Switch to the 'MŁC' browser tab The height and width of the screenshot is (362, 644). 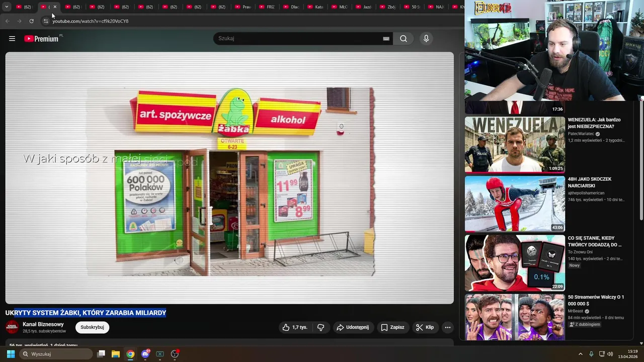coord(340,7)
